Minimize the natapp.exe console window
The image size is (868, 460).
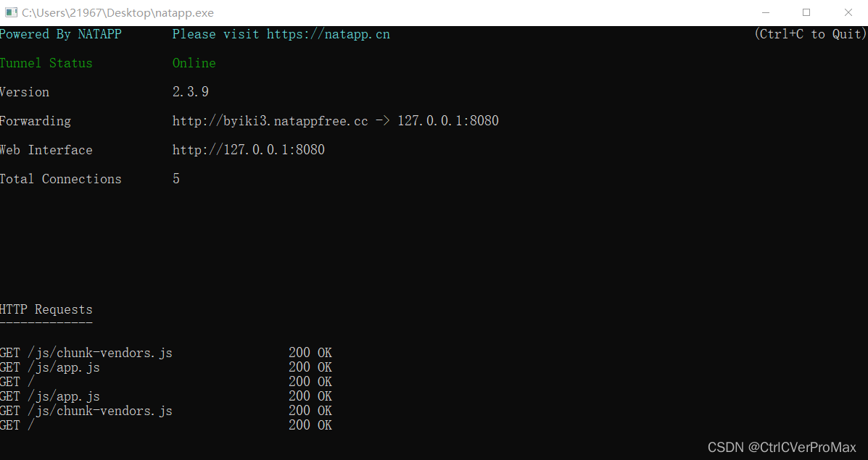point(766,12)
